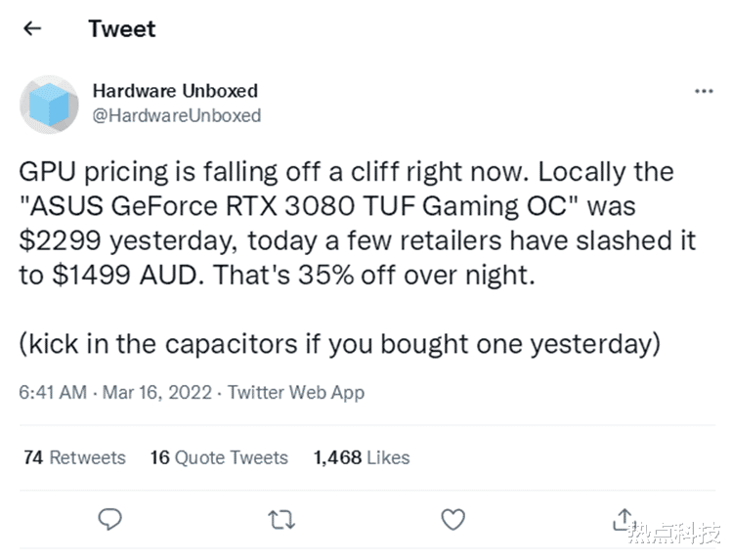The height and width of the screenshot is (560, 733).
Task: Open the 16 Quote Tweets list
Action: (x=219, y=457)
